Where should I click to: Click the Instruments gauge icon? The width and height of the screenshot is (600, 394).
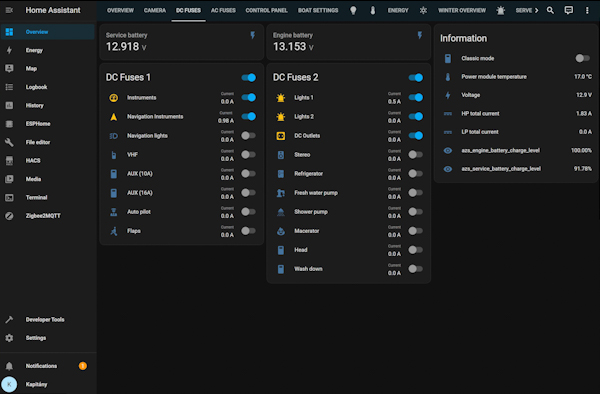click(114, 98)
